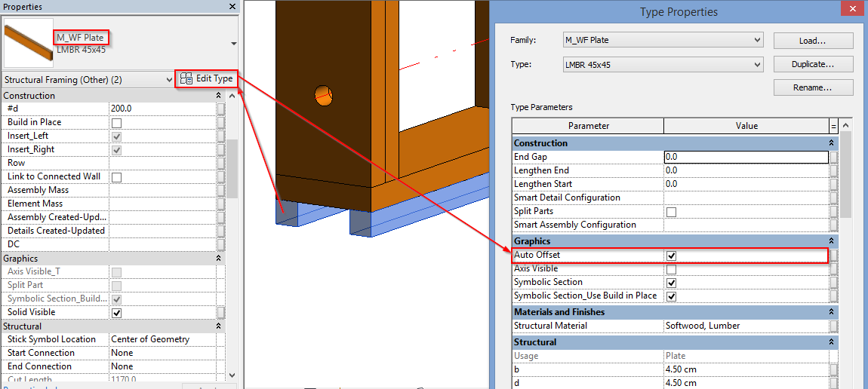Toggle the Build in Place checkbox

tap(117, 123)
